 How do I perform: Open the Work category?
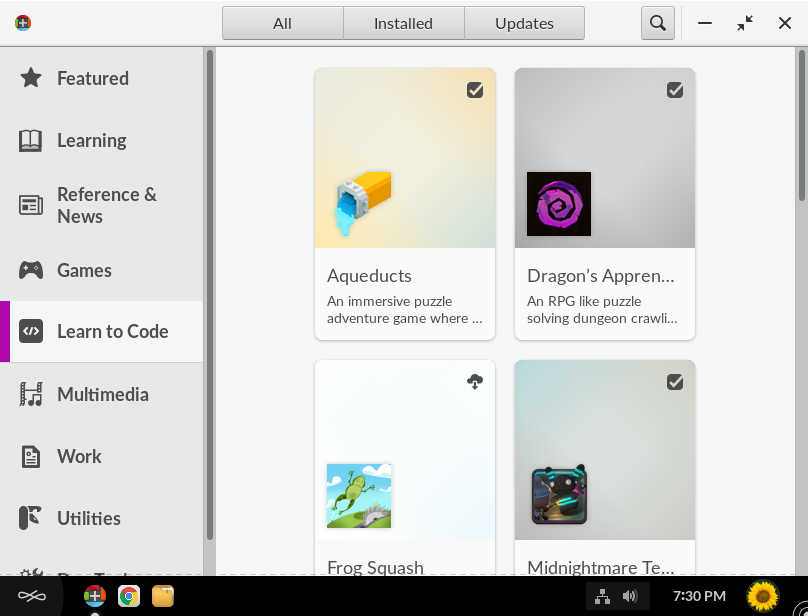click(x=79, y=456)
